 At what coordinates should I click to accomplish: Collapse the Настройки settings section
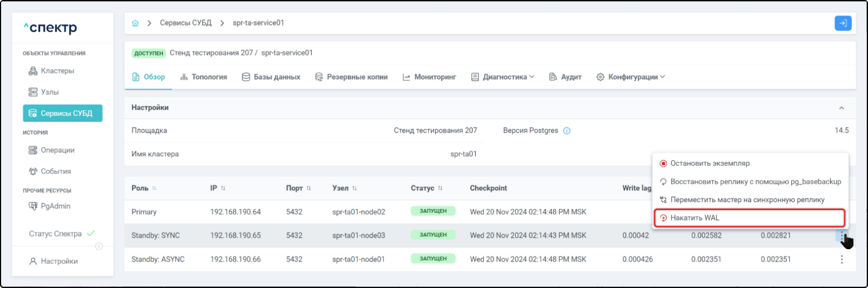(841, 108)
